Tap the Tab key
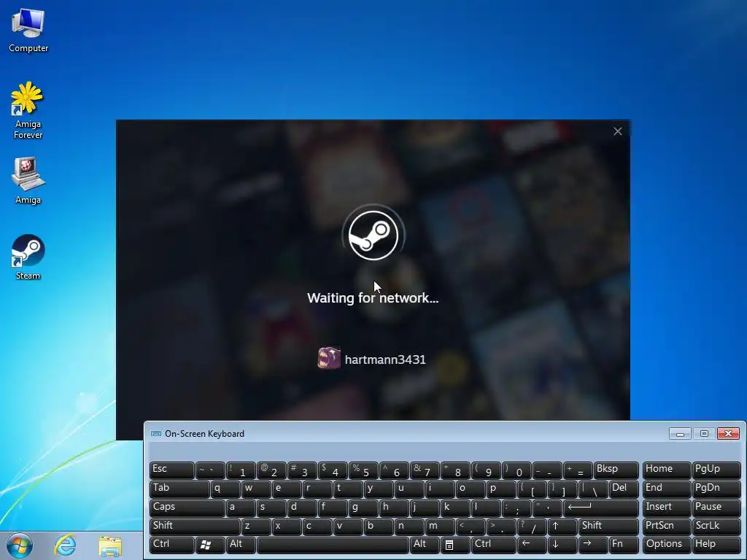 point(179,489)
